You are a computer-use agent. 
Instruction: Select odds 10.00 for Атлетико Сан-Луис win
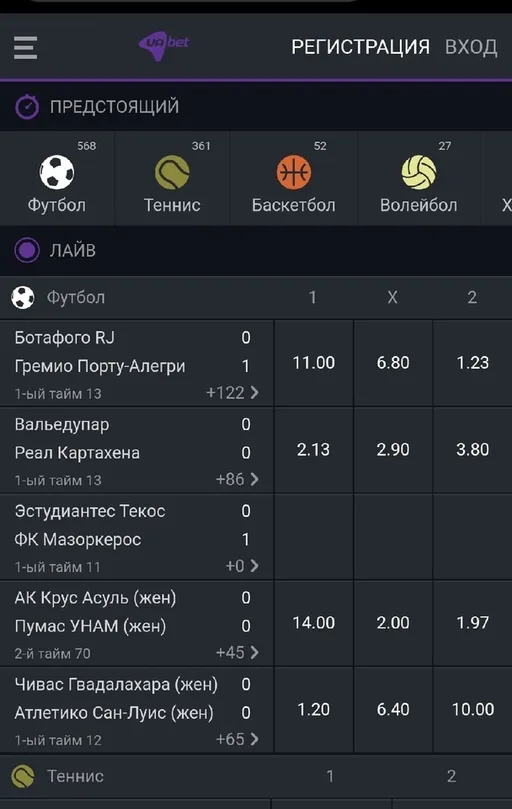tap(473, 709)
